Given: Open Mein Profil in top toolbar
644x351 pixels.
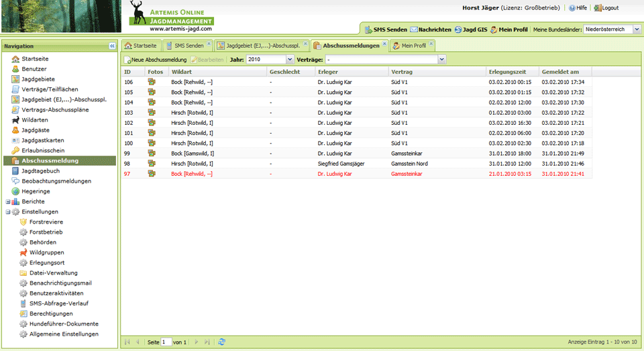Looking at the screenshot, I should pos(509,30).
